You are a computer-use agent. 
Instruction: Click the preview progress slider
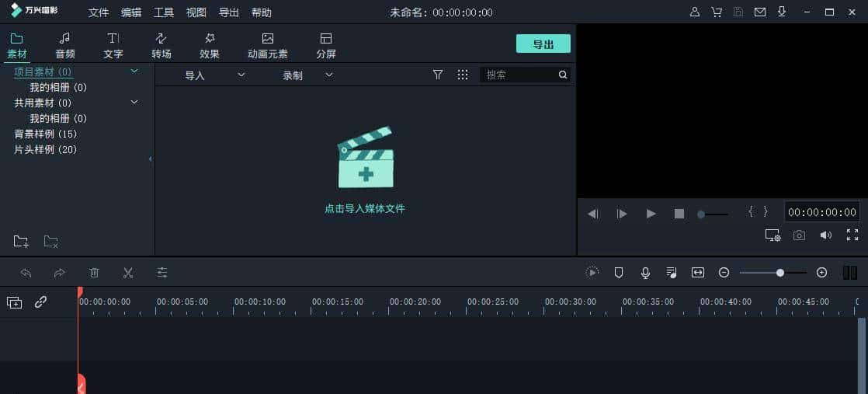(713, 214)
